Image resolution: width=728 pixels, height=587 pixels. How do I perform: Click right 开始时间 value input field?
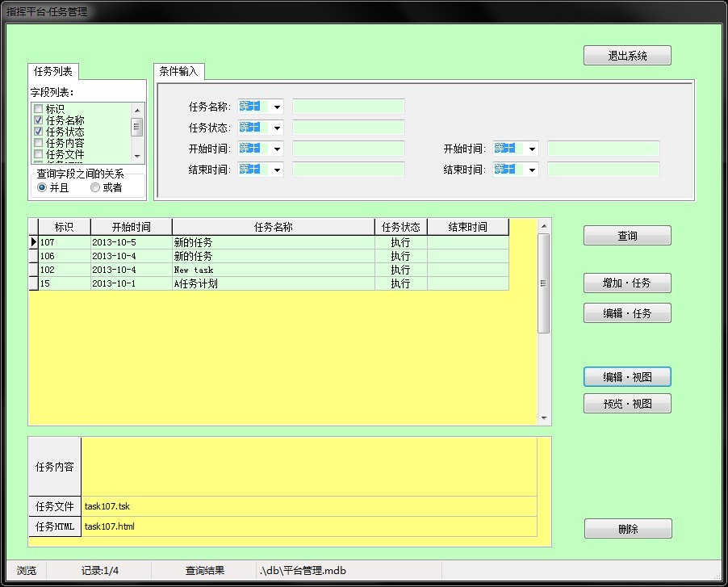[x=604, y=149]
